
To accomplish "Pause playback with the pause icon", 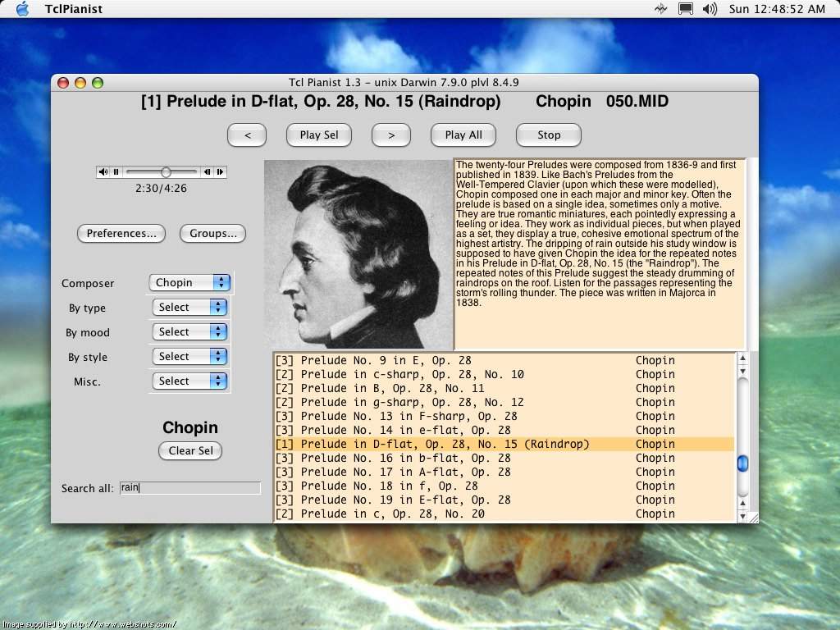I will 116,171.
